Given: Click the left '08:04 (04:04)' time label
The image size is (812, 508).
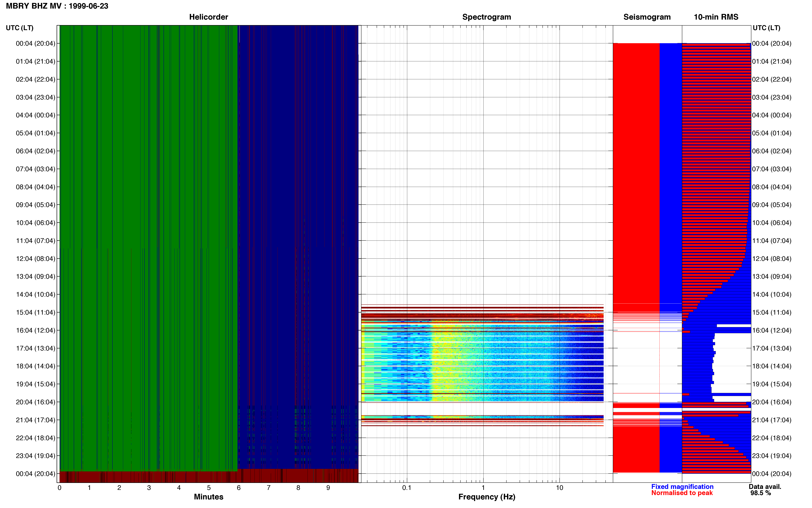Looking at the screenshot, I should click(x=36, y=187).
